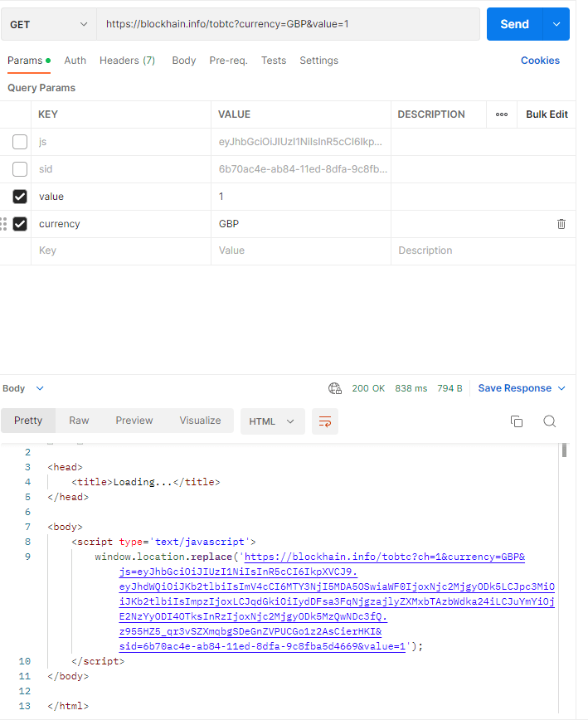Click the empty Value input field

(x=301, y=251)
